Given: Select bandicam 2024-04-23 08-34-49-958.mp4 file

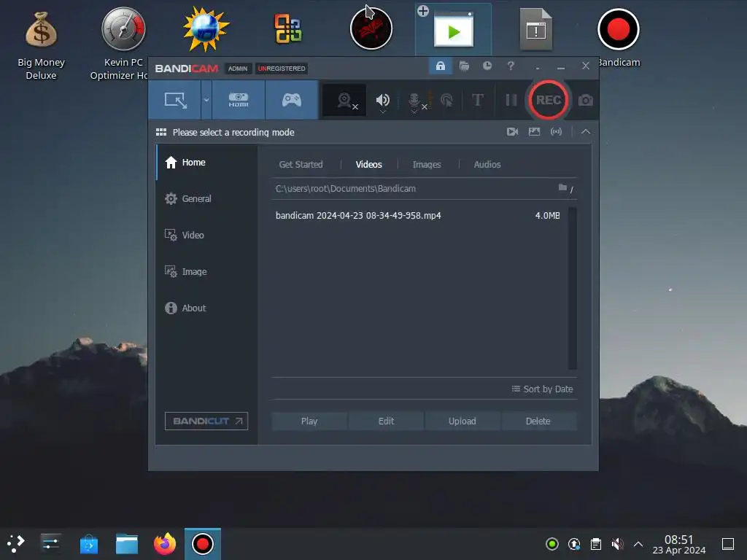Looking at the screenshot, I should pyautogui.click(x=418, y=216).
